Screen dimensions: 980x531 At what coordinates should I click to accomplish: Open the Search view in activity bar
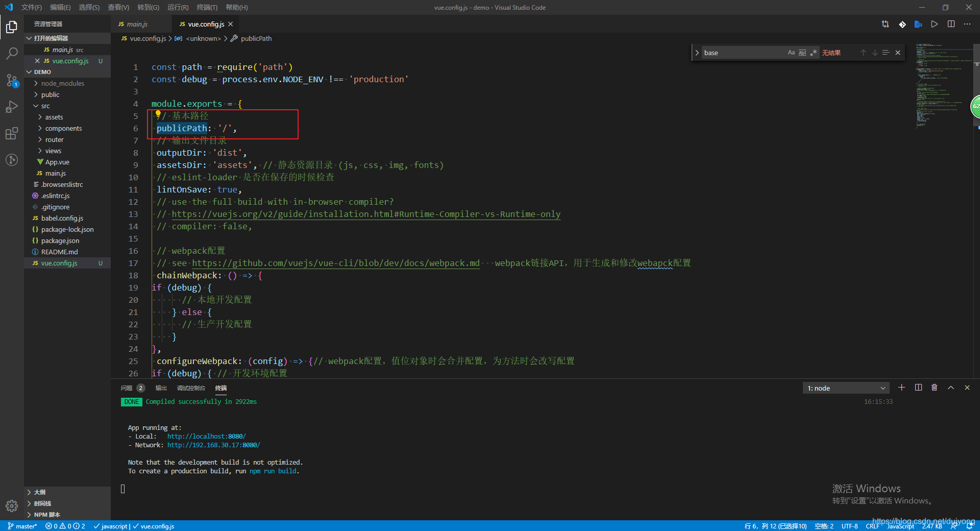12,53
